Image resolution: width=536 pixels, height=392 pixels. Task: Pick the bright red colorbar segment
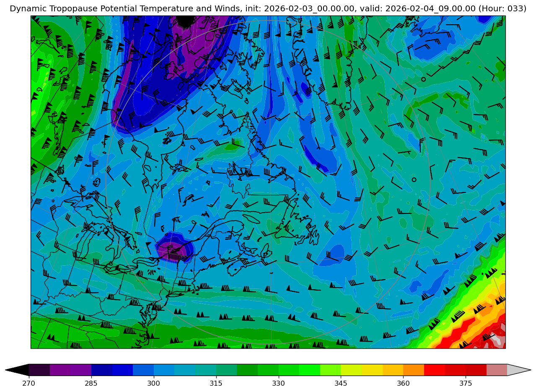point(434,370)
